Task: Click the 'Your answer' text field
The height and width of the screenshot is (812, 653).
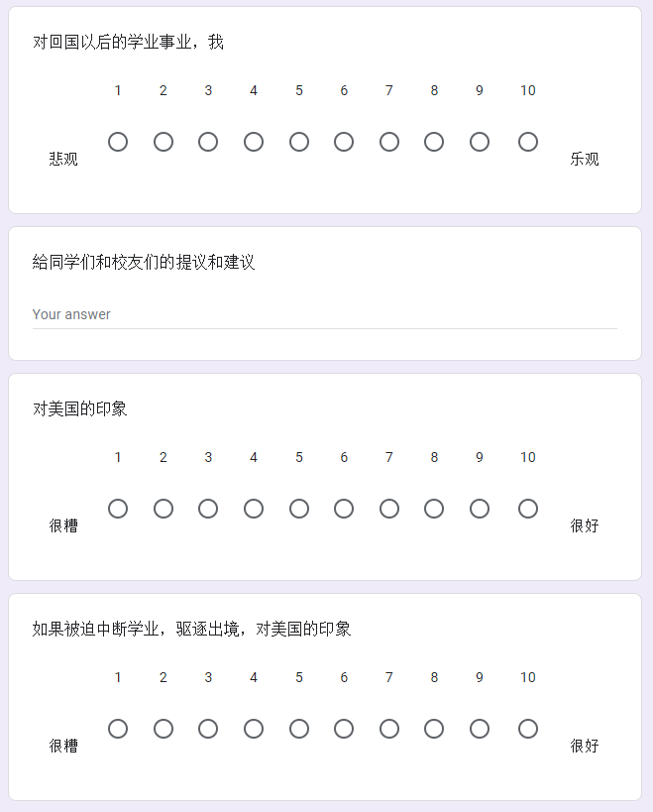Action: [324, 314]
